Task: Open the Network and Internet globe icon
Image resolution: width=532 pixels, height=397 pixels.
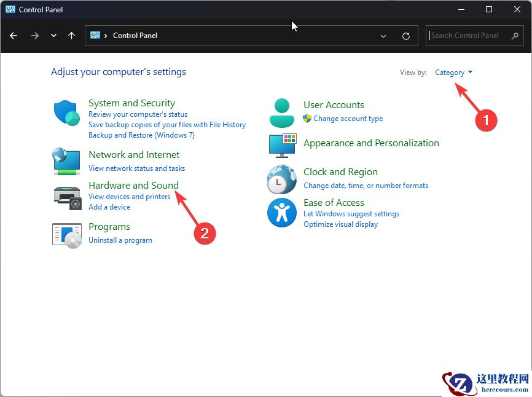Action: click(x=66, y=161)
